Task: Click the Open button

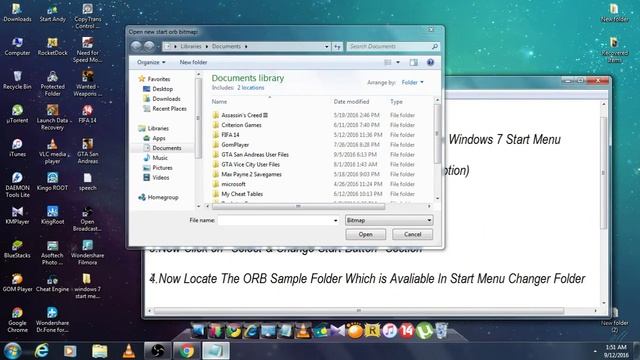Action: click(366, 234)
